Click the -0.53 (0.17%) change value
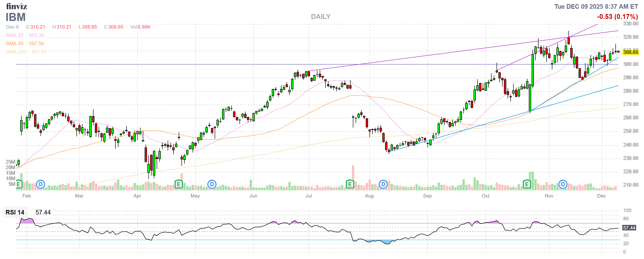This screenshot has height=259, width=644. (617, 17)
